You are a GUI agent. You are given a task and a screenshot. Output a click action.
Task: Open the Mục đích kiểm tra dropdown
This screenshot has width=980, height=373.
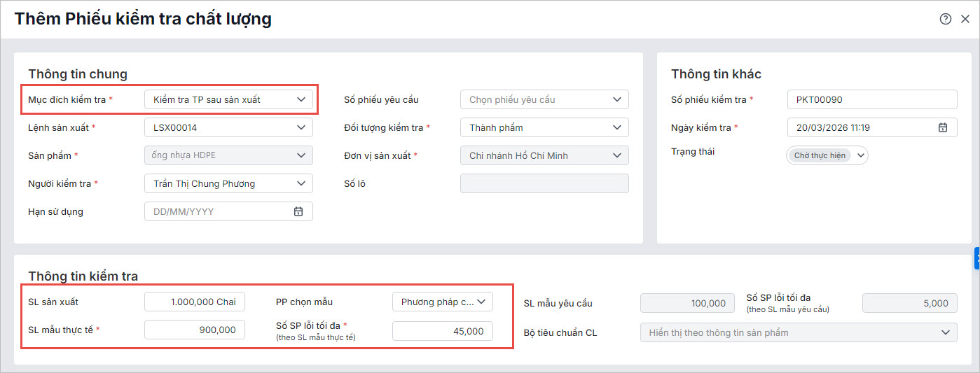point(228,99)
